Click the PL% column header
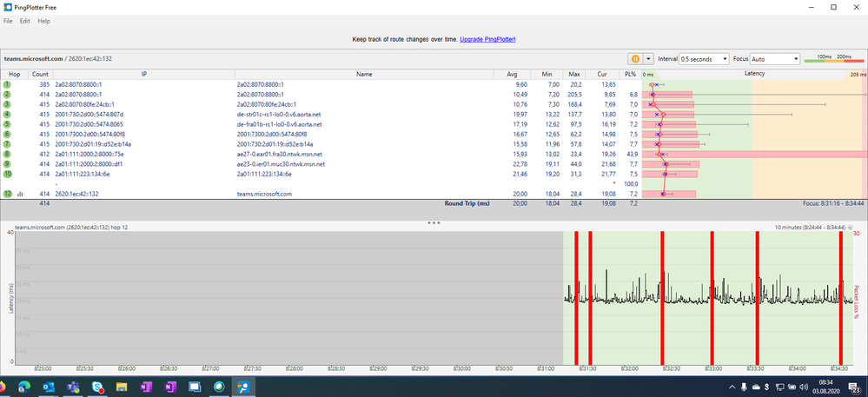Image resolution: width=868 pixels, height=397 pixels. (x=631, y=74)
